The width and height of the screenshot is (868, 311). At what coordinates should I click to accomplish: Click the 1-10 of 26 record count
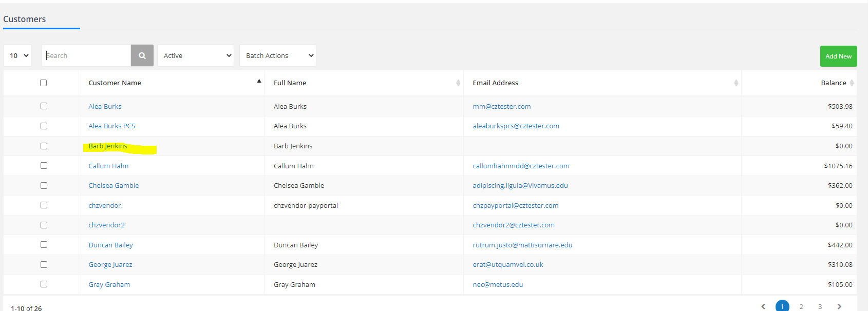(26, 308)
